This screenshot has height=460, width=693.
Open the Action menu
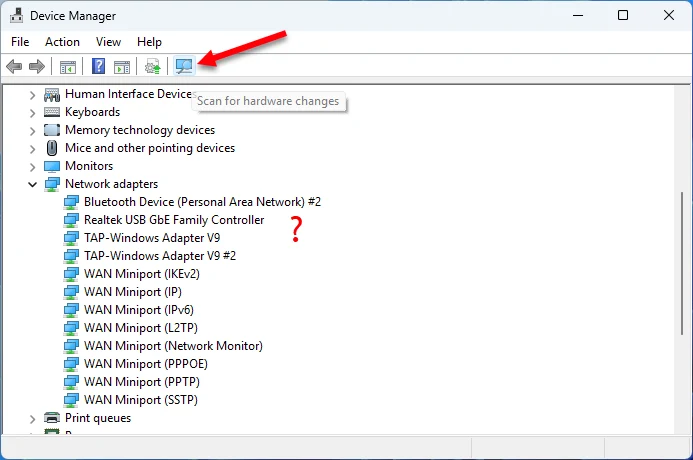click(62, 42)
